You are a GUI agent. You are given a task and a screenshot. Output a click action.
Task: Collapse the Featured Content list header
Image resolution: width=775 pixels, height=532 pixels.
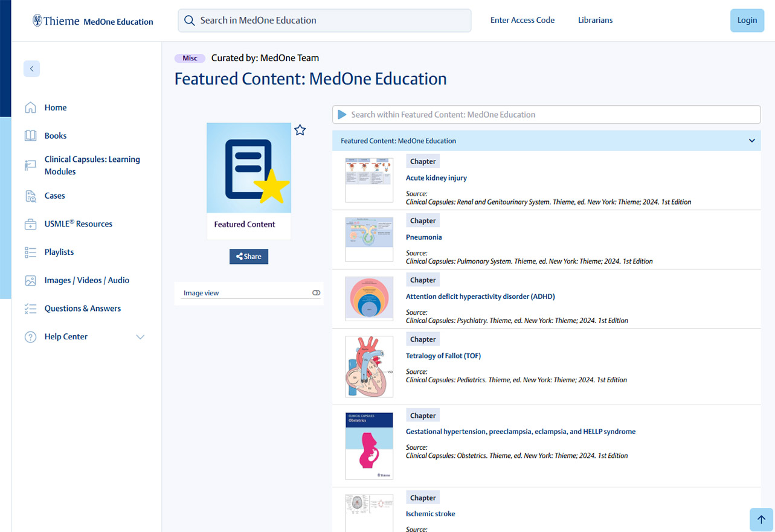pos(751,141)
